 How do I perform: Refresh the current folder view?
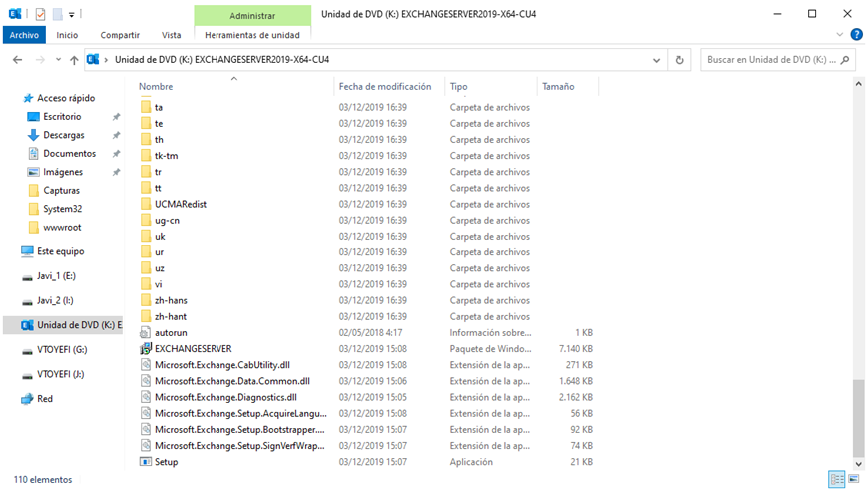(x=679, y=60)
